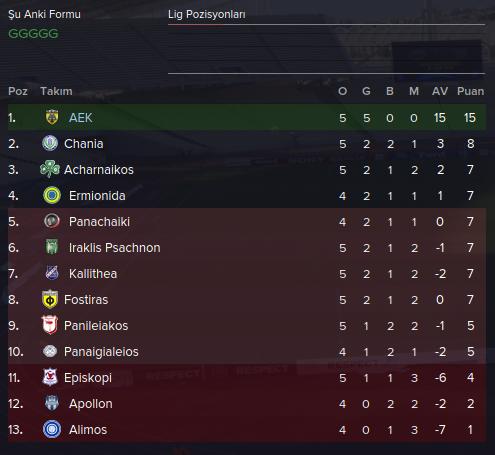Sort the table by Puan column
Viewport: 495px width, 455px height.
click(x=470, y=91)
